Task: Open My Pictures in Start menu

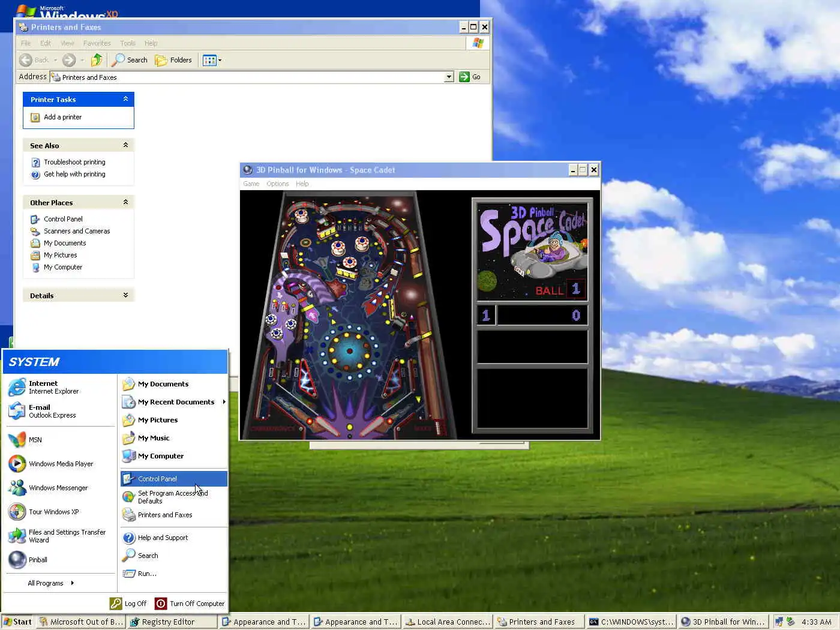Action: pyautogui.click(x=173, y=420)
